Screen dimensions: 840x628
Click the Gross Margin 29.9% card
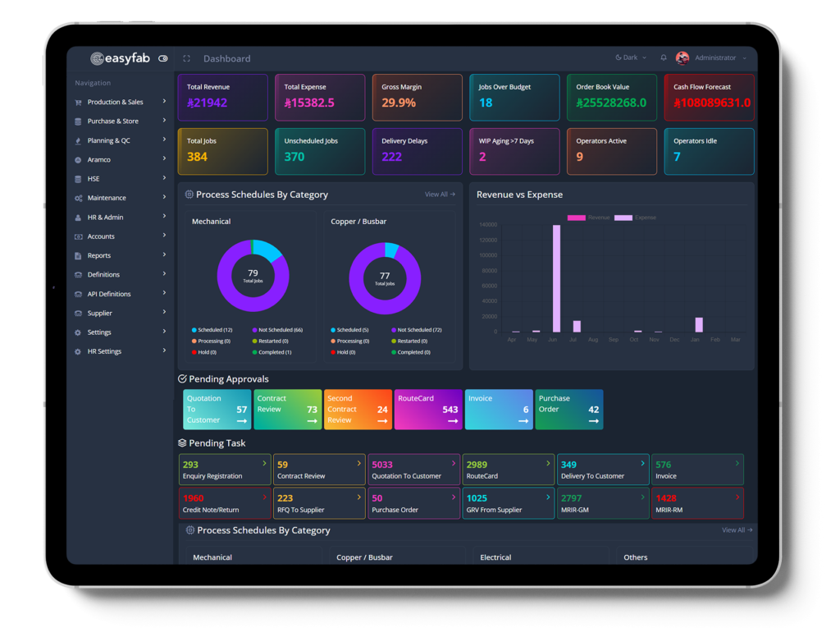point(418,98)
